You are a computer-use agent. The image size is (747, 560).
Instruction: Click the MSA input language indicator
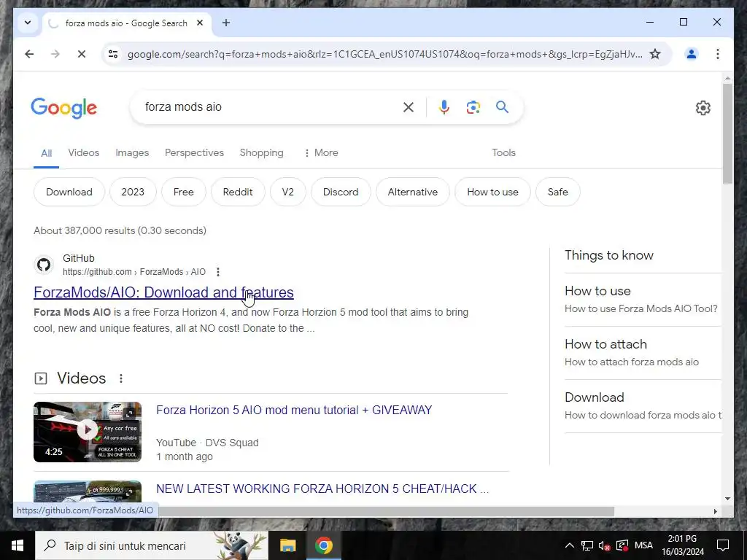(643, 545)
